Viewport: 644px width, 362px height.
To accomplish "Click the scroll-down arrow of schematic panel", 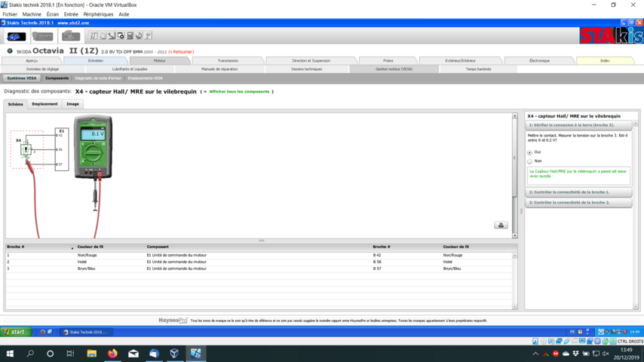I will [x=514, y=236].
